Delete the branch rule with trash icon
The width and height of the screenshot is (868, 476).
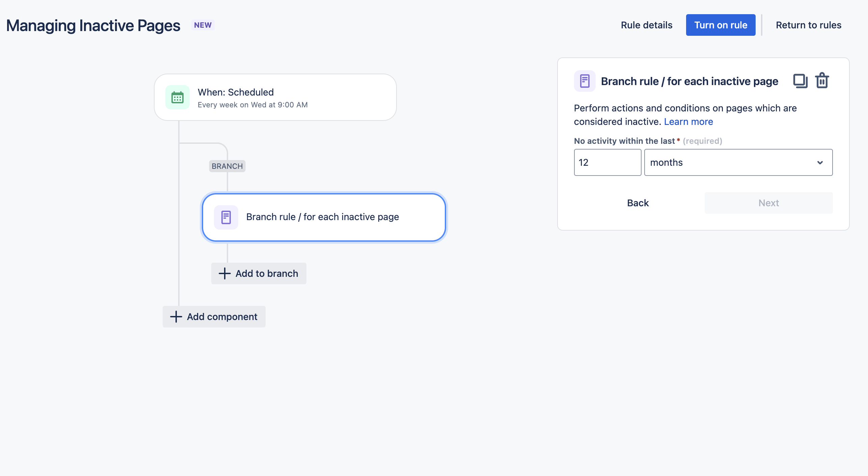(x=822, y=81)
